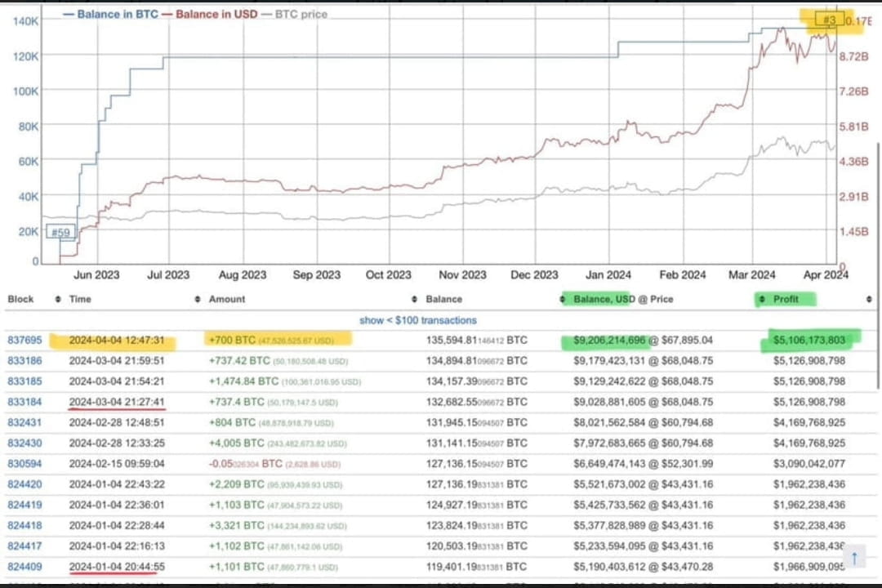Select the -0.05 BTC amount cell
Screen dimensions: 882x588
coord(274,464)
